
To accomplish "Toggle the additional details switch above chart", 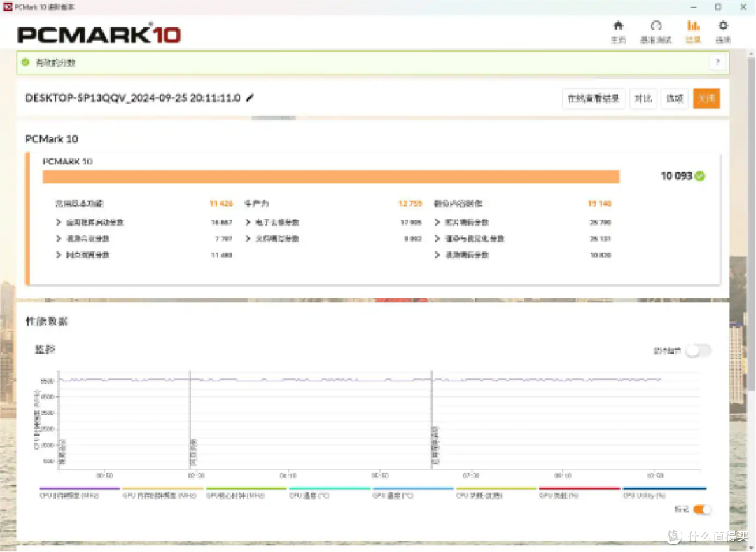I will (699, 351).
